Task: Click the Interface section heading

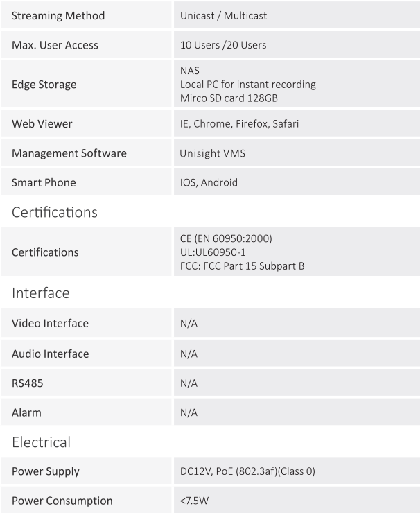Action: click(x=41, y=293)
